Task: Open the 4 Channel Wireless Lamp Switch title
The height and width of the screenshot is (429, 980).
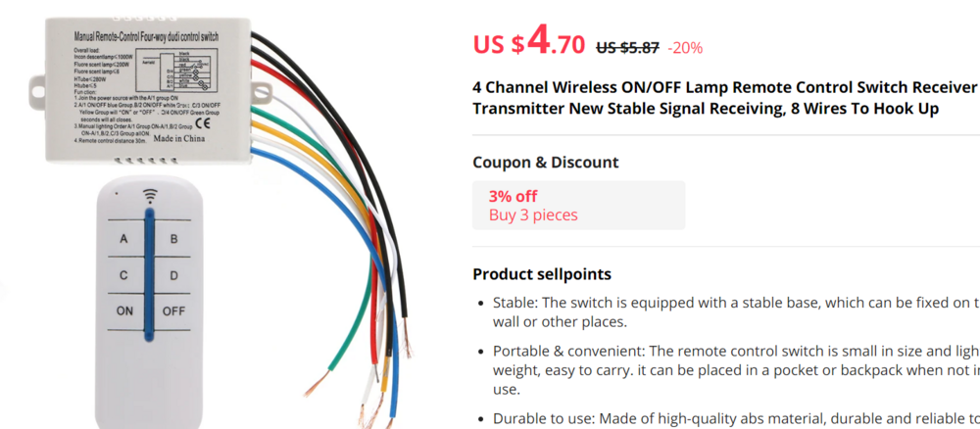Action: [725, 99]
